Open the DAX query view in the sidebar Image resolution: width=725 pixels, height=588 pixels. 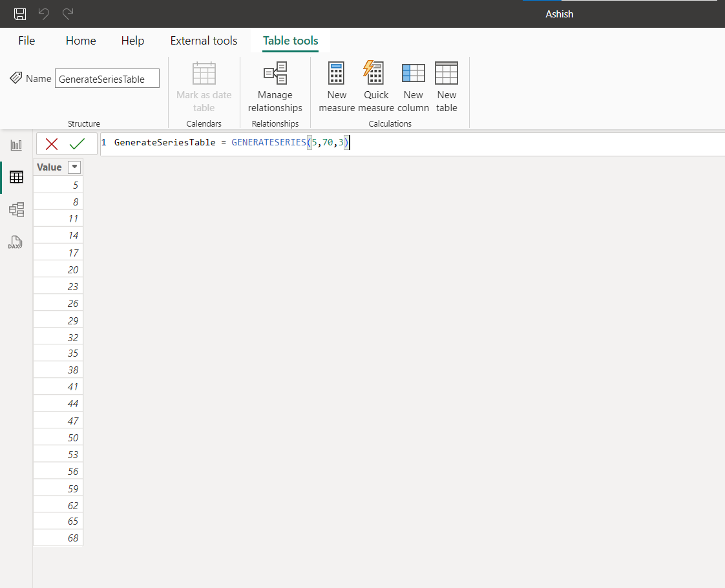16,242
